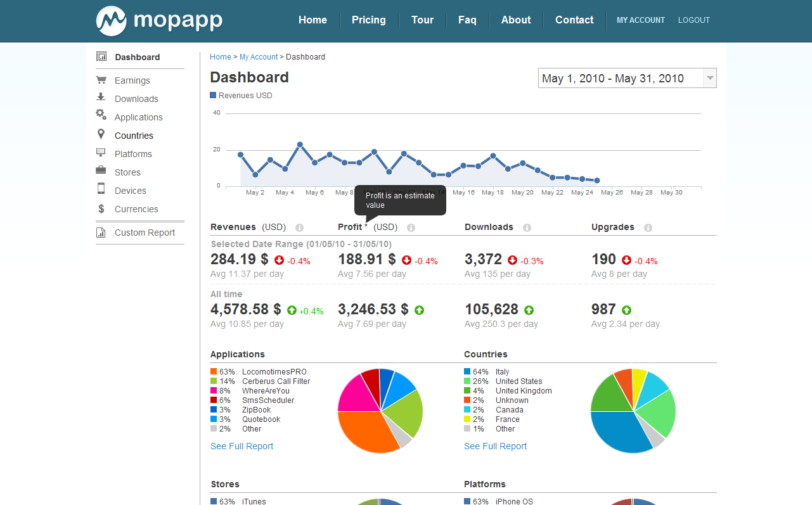
Task: Click info icon next to Upgrades heading
Action: pyautogui.click(x=648, y=227)
